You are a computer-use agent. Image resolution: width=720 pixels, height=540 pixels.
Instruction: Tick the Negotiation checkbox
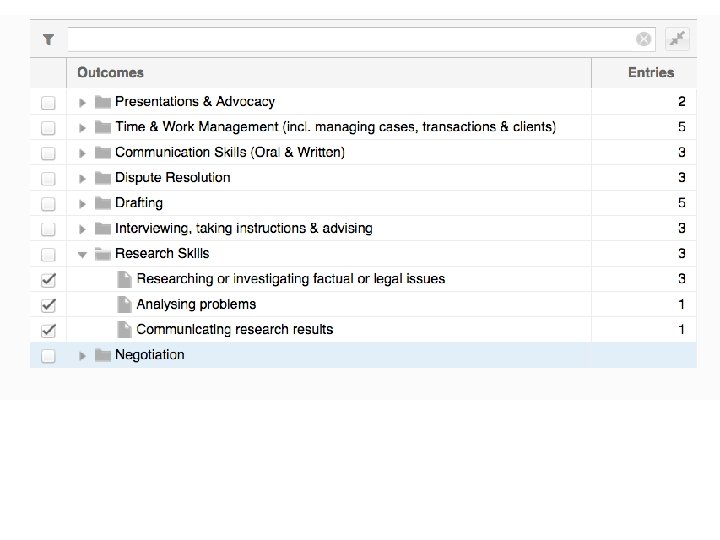point(48,355)
